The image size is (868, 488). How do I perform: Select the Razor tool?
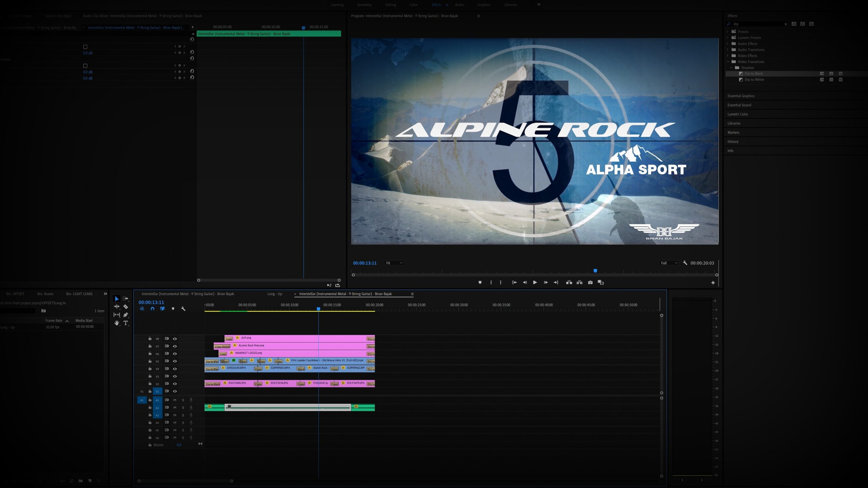click(x=125, y=307)
